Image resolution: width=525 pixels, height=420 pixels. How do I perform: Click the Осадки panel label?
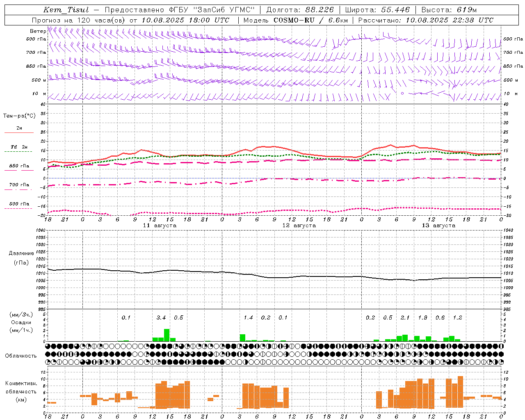[21, 322]
